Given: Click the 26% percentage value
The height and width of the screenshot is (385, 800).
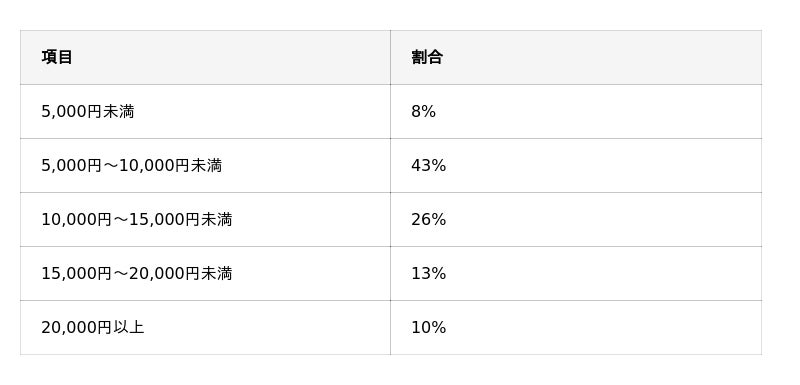Looking at the screenshot, I should 429,220.
